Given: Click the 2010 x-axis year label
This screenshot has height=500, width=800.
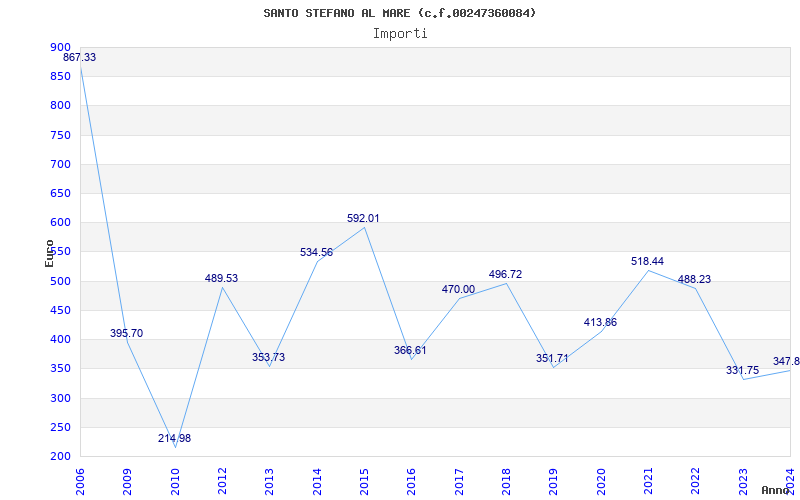Looking at the screenshot, I should click(x=175, y=482).
